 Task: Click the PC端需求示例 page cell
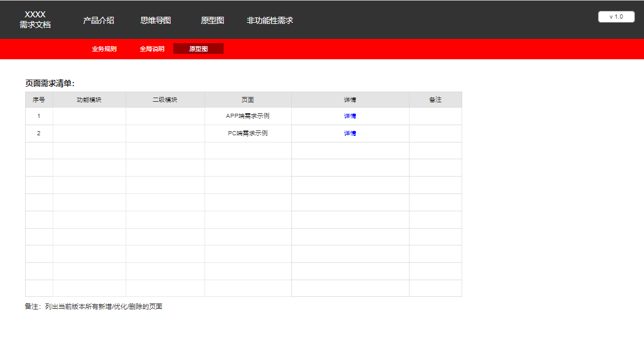(248, 133)
